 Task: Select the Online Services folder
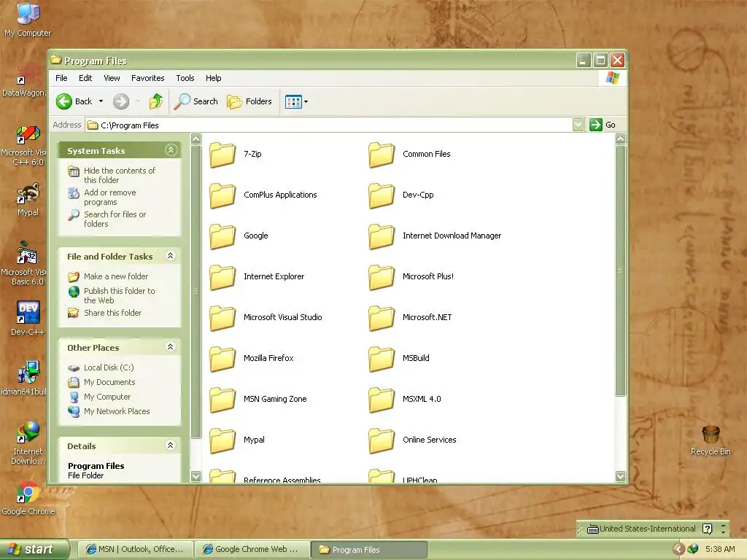pos(413,440)
